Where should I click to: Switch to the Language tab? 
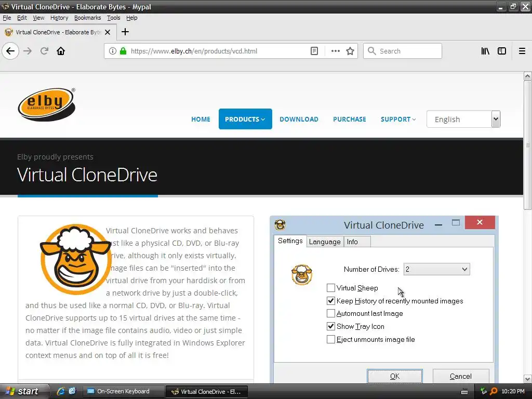pyautogui.click(x=325, y=242)
